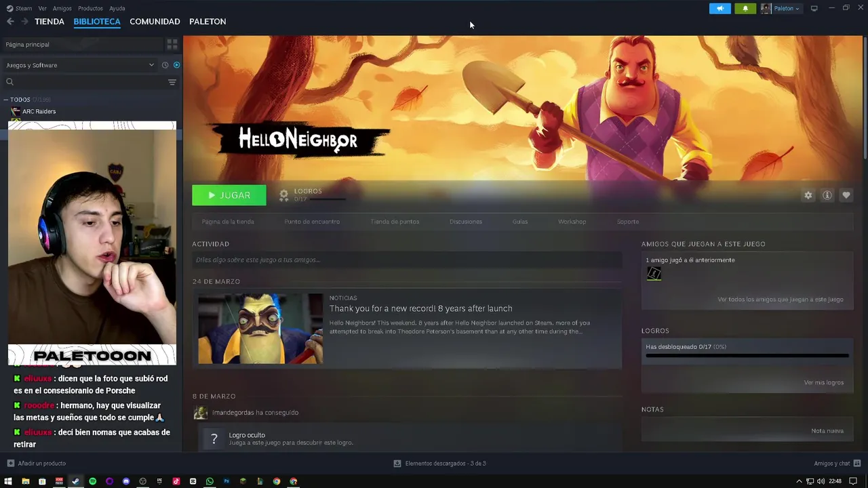Viewport: 868px width, 488px height.
Task: Toggle ready-to-play filter icon in sidebar
Action: pos(176,65)
